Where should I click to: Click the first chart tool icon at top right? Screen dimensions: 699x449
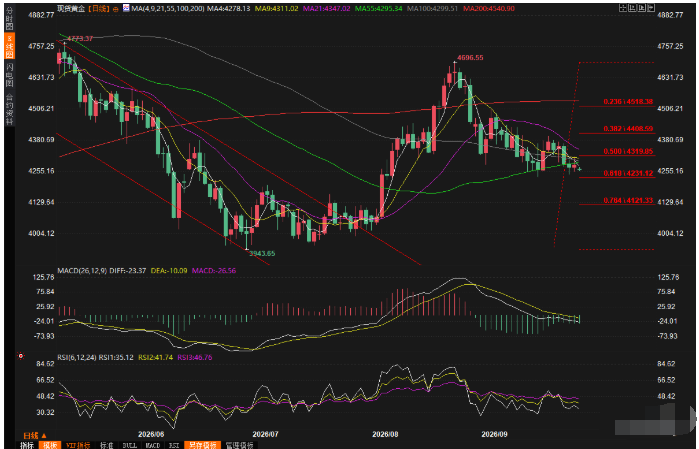(623, 8)
